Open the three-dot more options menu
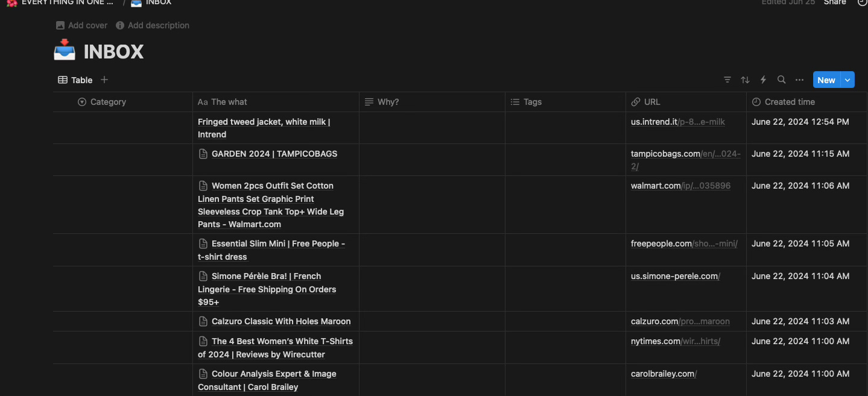The image size is (868, 396). [x=800, y=80]
